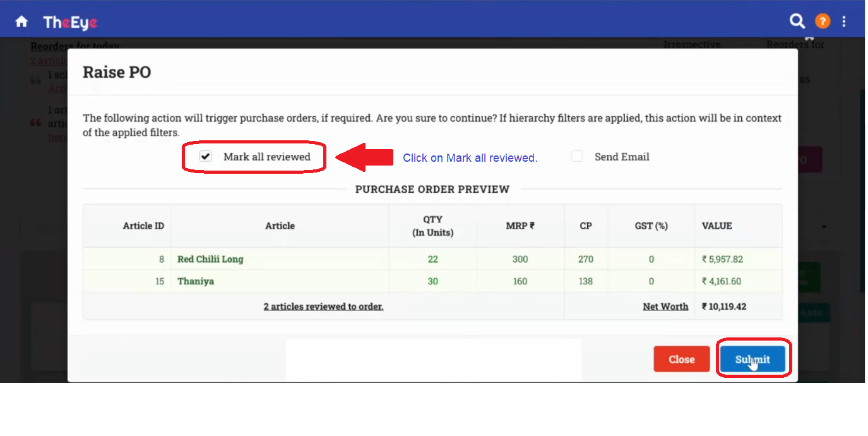The height and width of the screenshot is (436, 868).
Task: Click the Raise PO dialog title
Action: pos(117,72)
